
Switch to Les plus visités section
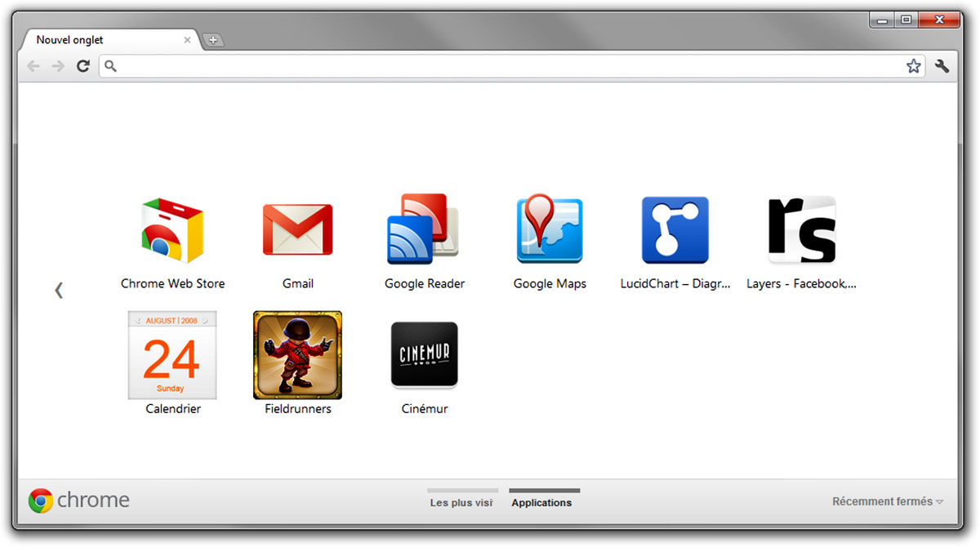[462, 498]
